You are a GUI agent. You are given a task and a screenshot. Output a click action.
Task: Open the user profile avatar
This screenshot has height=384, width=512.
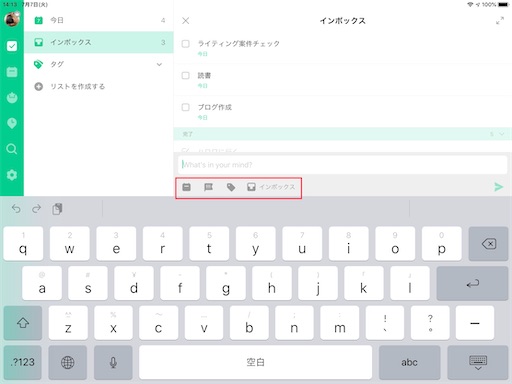pyautogui.click(x=12, y=19)
